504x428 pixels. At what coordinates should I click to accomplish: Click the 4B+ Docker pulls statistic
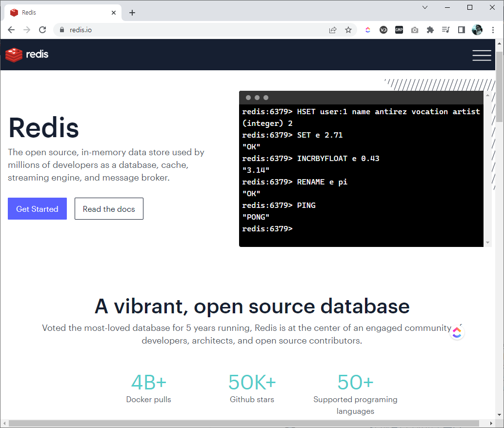point(148,388)
